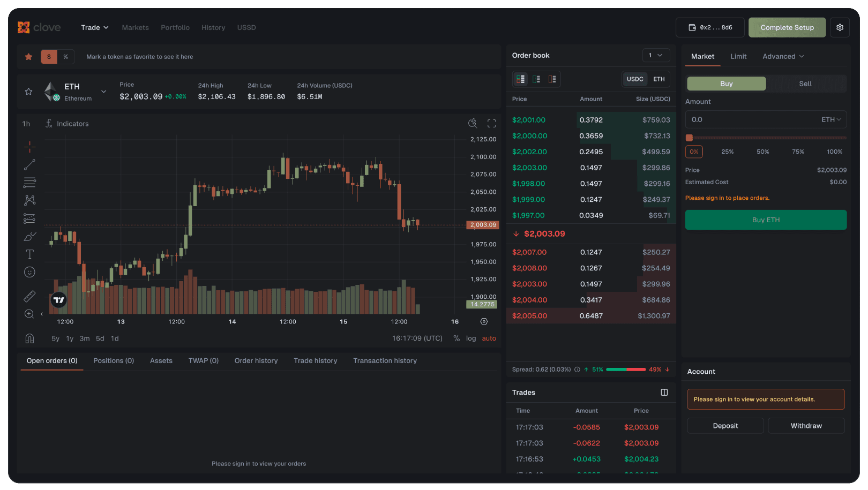868x490 pixels.
Task: Open the emoji icons tool
Action: pos(29,272)
